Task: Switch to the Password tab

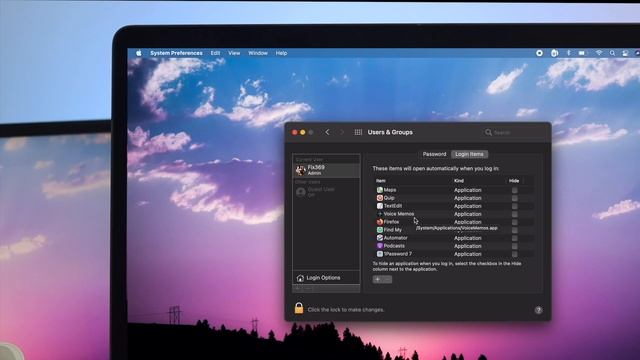Action: coord(434,154)
